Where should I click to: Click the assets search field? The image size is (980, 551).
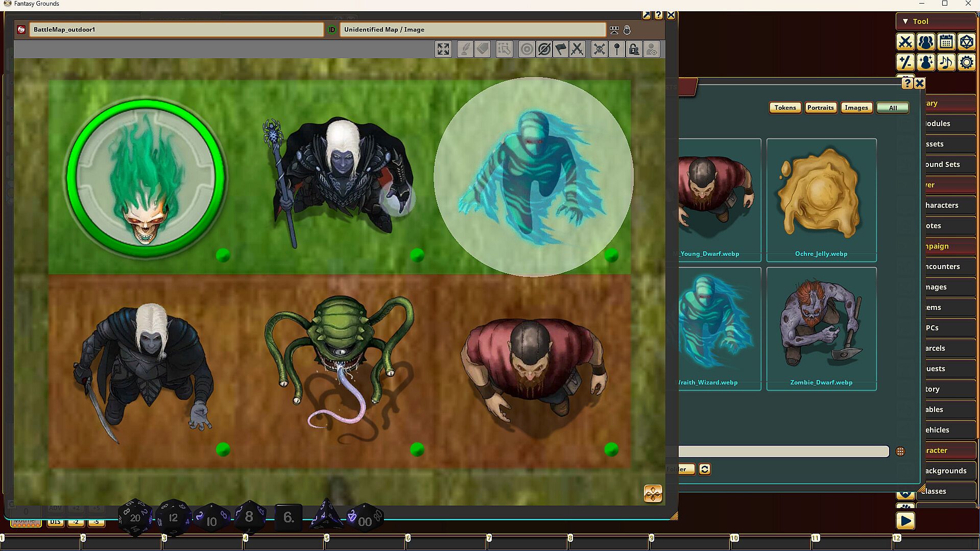[x=783, y=451]
